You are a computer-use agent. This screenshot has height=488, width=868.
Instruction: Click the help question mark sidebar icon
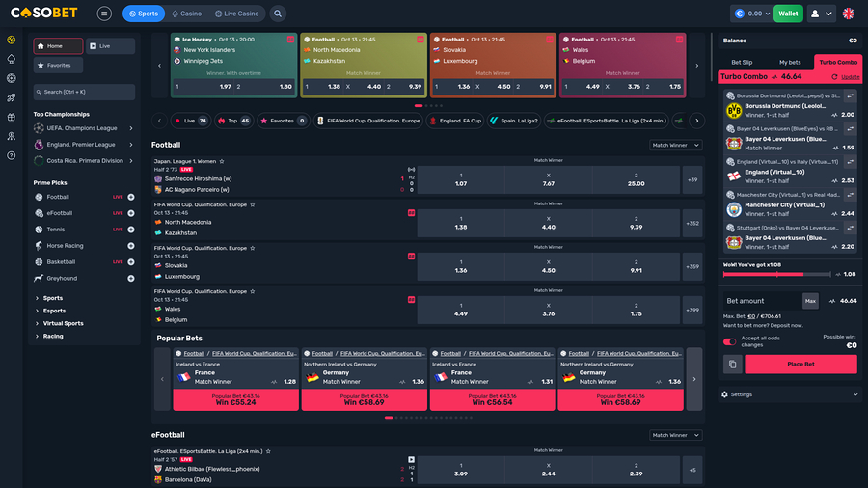(x=11, y=155)
